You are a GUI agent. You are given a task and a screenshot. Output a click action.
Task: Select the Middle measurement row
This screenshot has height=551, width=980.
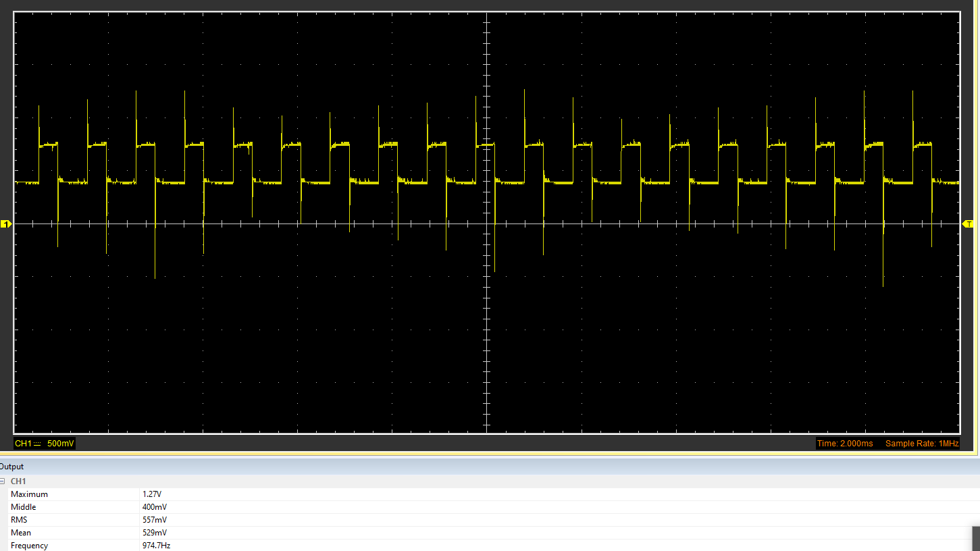(24, 507)
